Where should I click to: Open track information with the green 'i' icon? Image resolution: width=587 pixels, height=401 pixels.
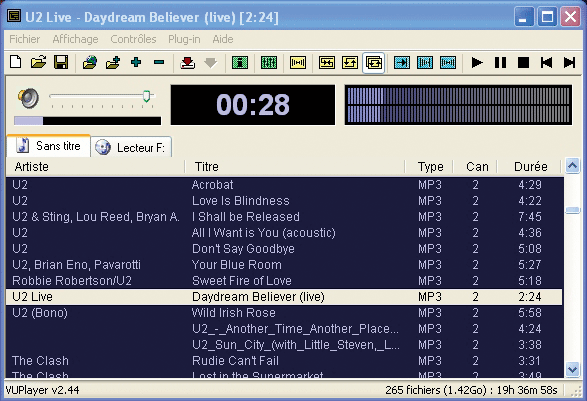(240, 63)
